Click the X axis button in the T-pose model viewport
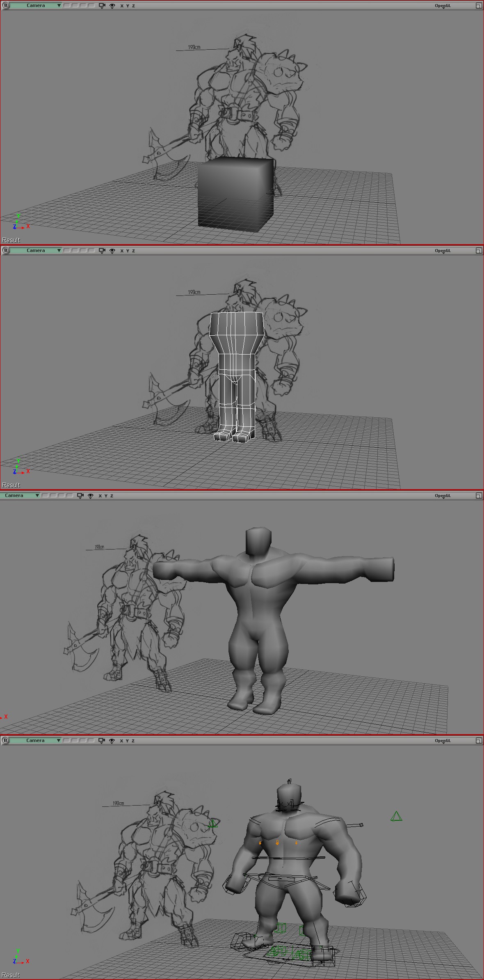The width and height of the screenshot is (484, 980). tap(100, 496)
